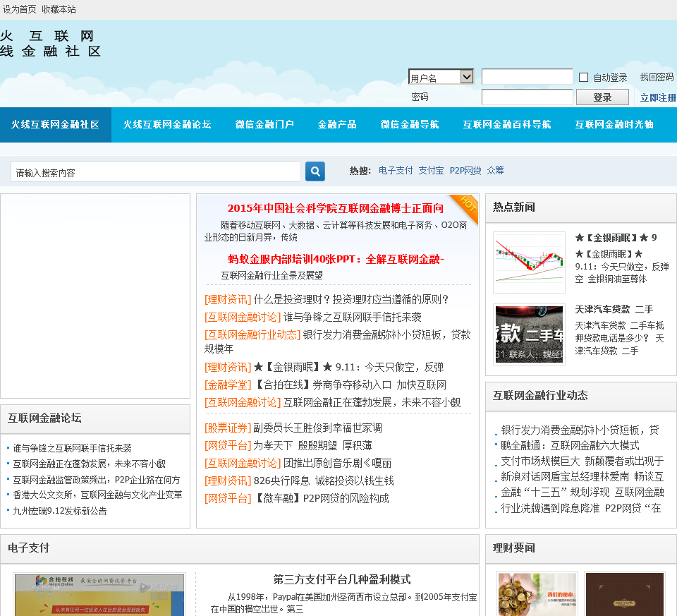Select the 火线互联网金融论坛 nav tab
677x616 pixels.
coord(167,124)
